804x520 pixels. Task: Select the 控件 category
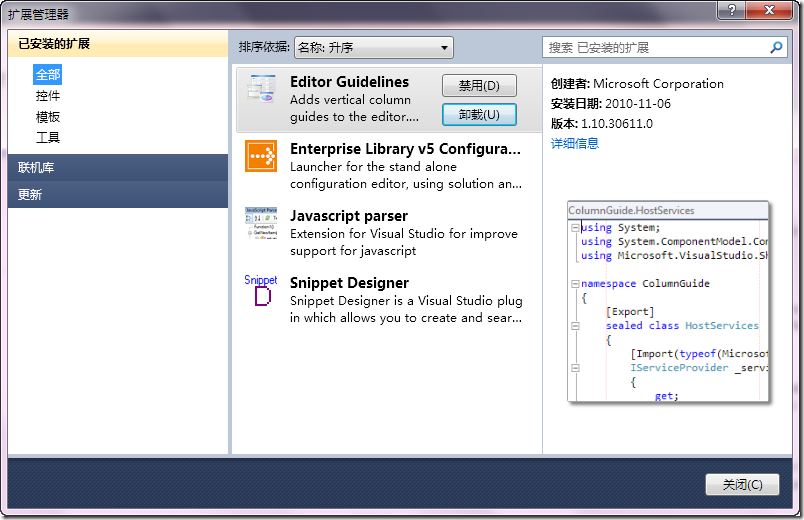point(48,96)
